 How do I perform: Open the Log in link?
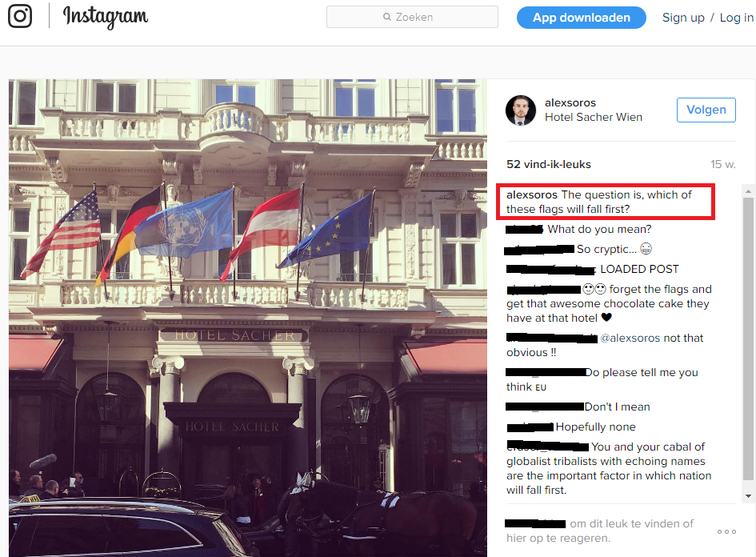[x=736, y=18]
